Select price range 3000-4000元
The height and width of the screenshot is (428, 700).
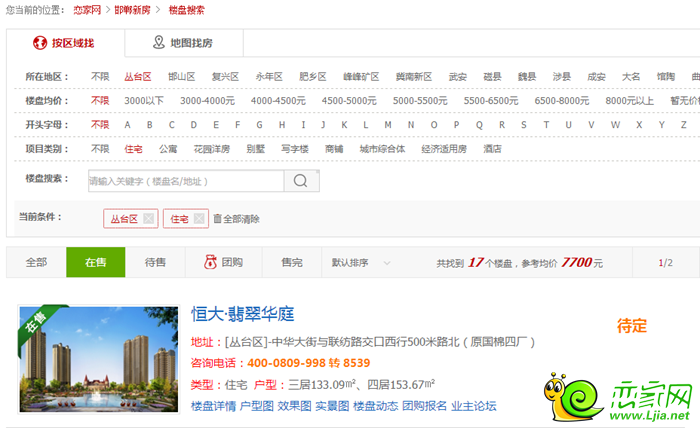coord(207,101)
